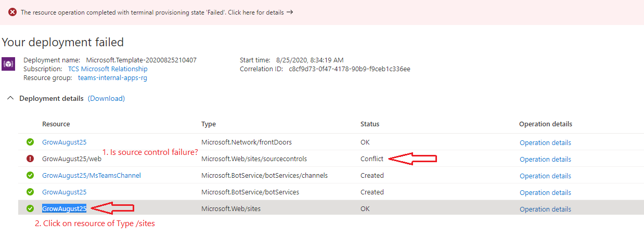Click the failed provisioning state error message

(152, 12)
